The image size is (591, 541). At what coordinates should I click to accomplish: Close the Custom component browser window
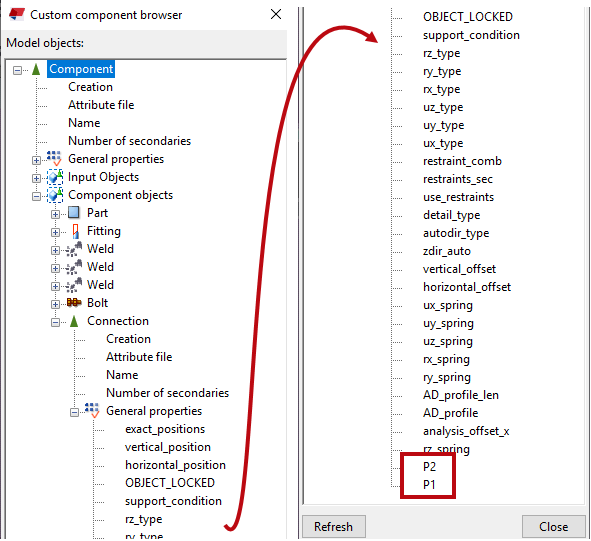(276, 14)
